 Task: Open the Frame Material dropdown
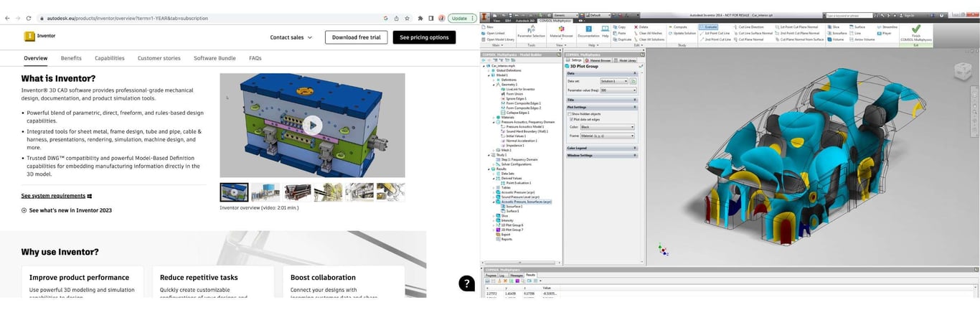607,136
